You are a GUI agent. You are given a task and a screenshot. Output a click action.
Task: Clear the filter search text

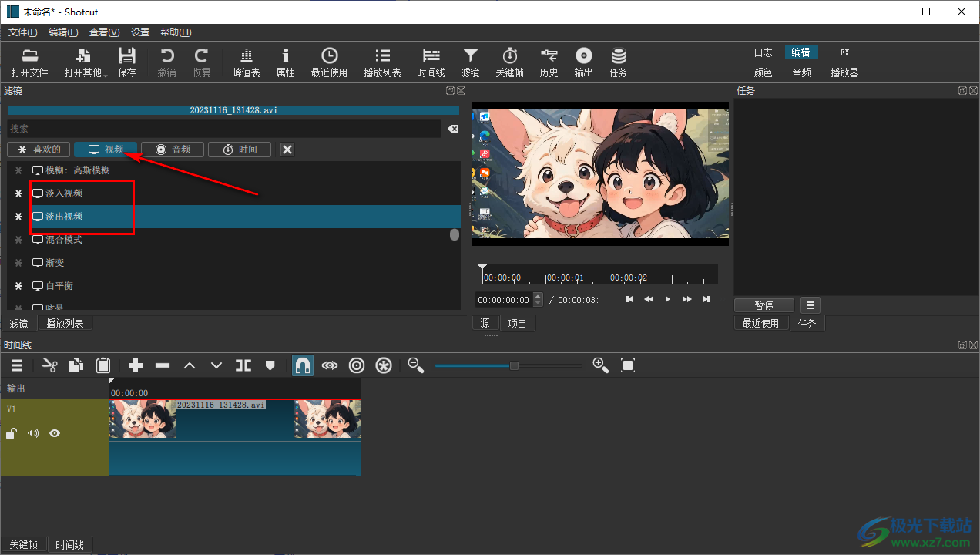pyautogui.click(x=453, y=129)
